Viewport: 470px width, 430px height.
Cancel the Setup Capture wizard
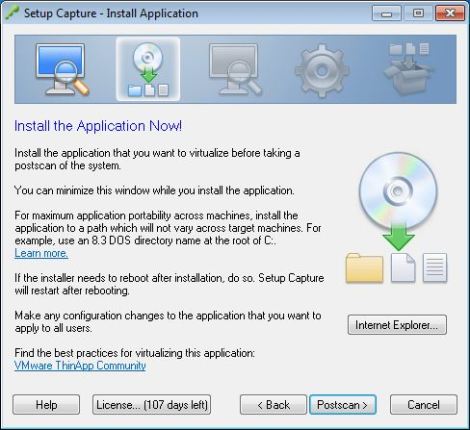point(424,405)
